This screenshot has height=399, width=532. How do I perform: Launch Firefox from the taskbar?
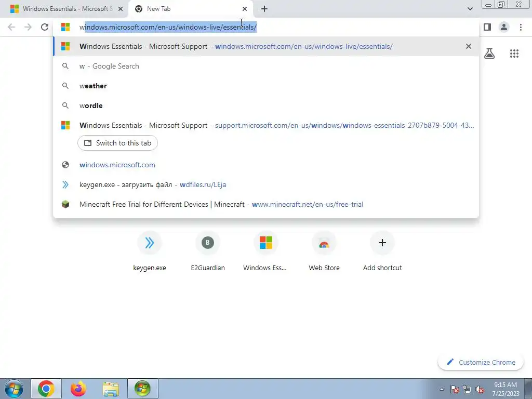click(78, 389)
